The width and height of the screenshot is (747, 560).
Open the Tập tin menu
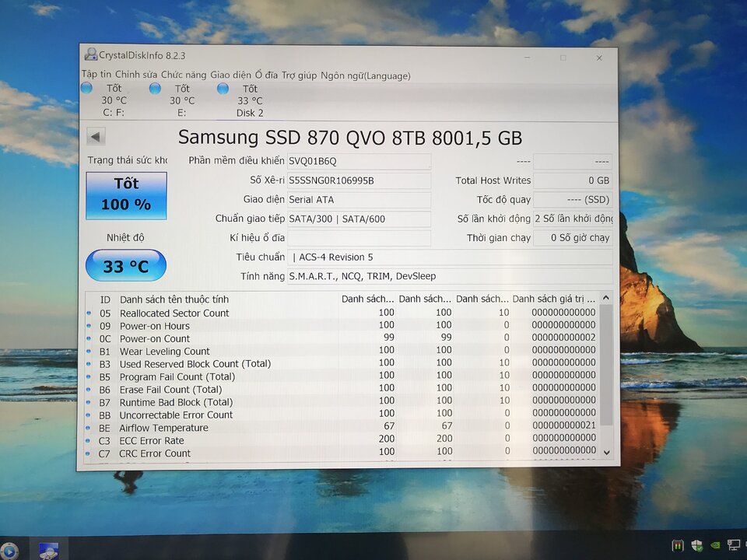[96, 75]
